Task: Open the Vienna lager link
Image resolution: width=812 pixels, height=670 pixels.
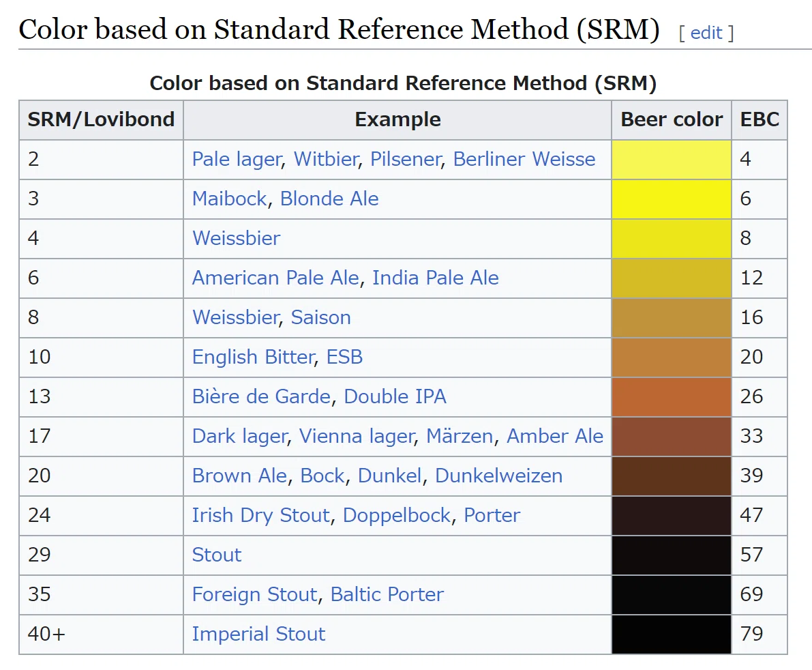Action: pyautogui.click(x=357, y=436)
